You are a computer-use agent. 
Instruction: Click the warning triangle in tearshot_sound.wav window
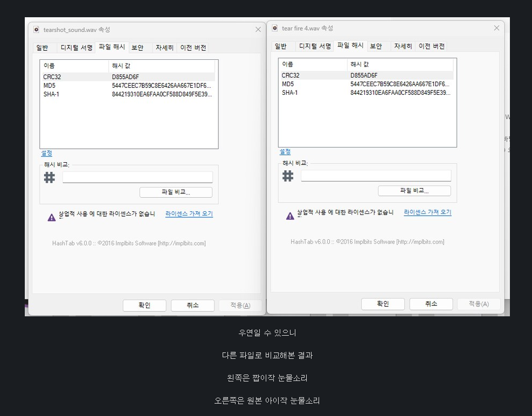point(52,218)
